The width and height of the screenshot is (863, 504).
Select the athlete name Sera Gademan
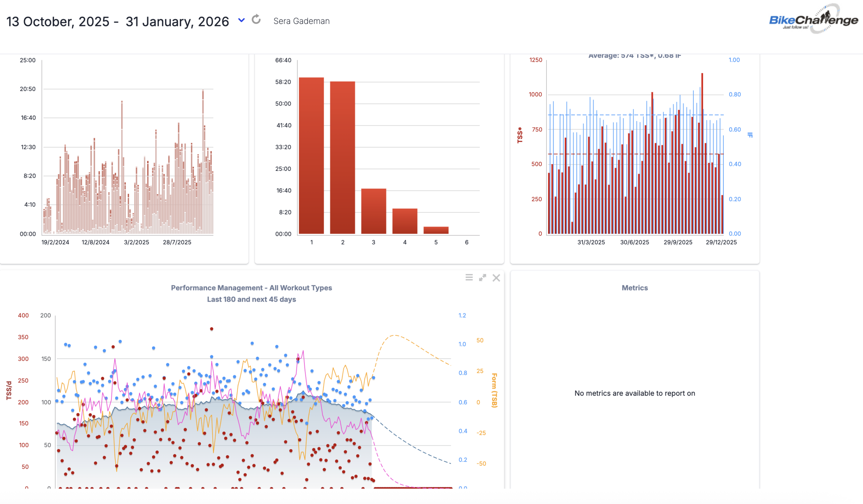click(301, 21)
